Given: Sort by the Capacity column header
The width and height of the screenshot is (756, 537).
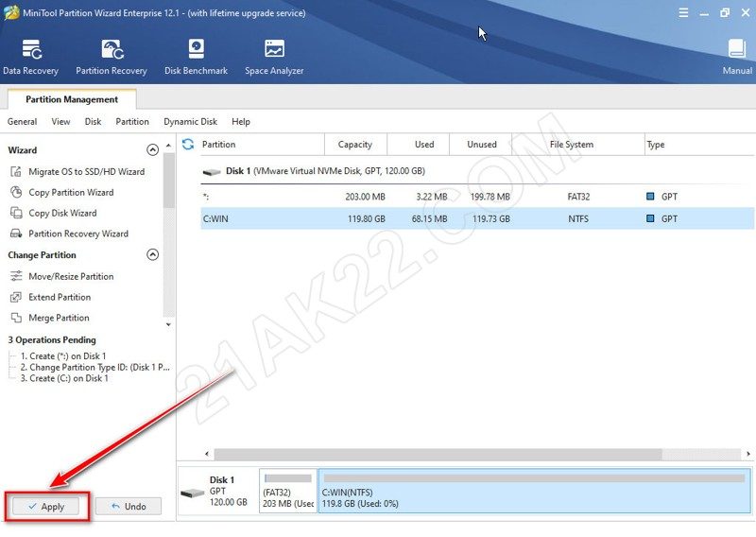Looking at the screenshot, I should pos(355,145).
